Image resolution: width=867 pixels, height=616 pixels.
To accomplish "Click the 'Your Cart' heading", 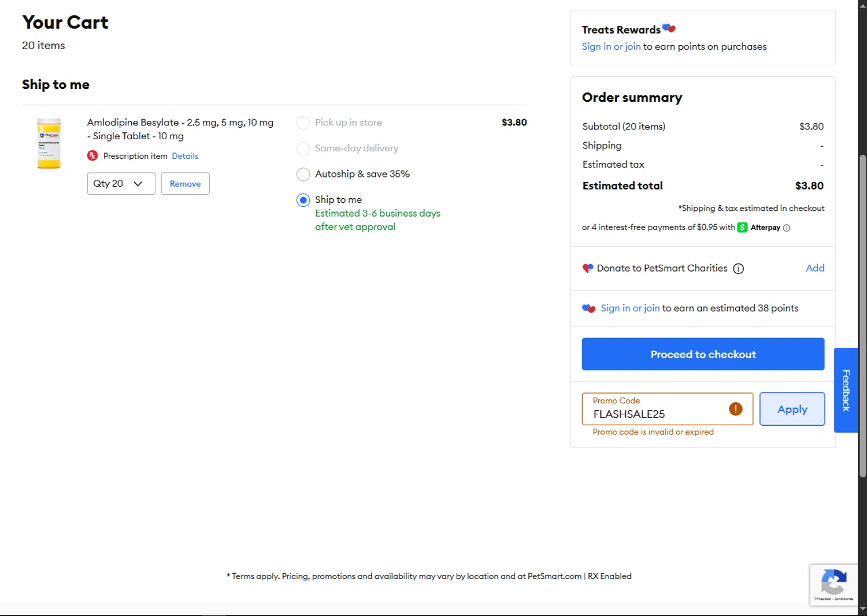I will point(65,23).
